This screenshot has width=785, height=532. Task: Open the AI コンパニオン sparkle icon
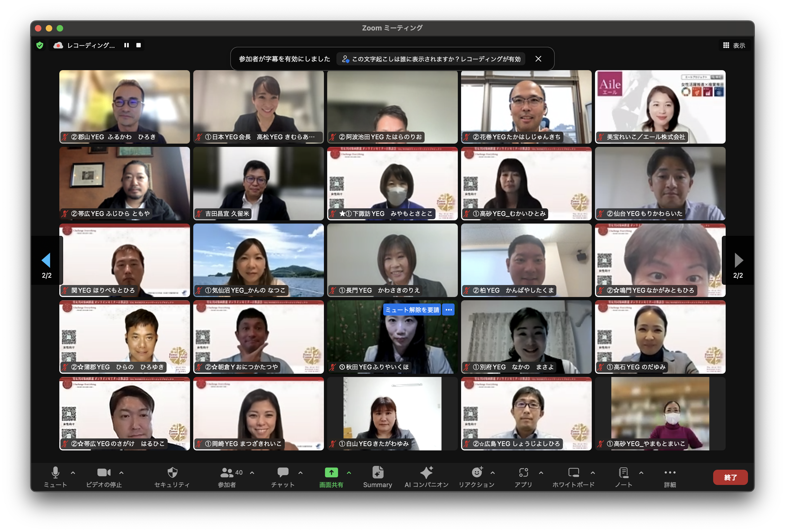[x=426, y=472]
